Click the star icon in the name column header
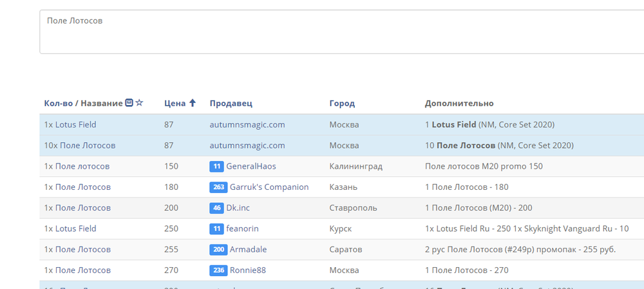The image size is (644, 289). coord(139,103)
